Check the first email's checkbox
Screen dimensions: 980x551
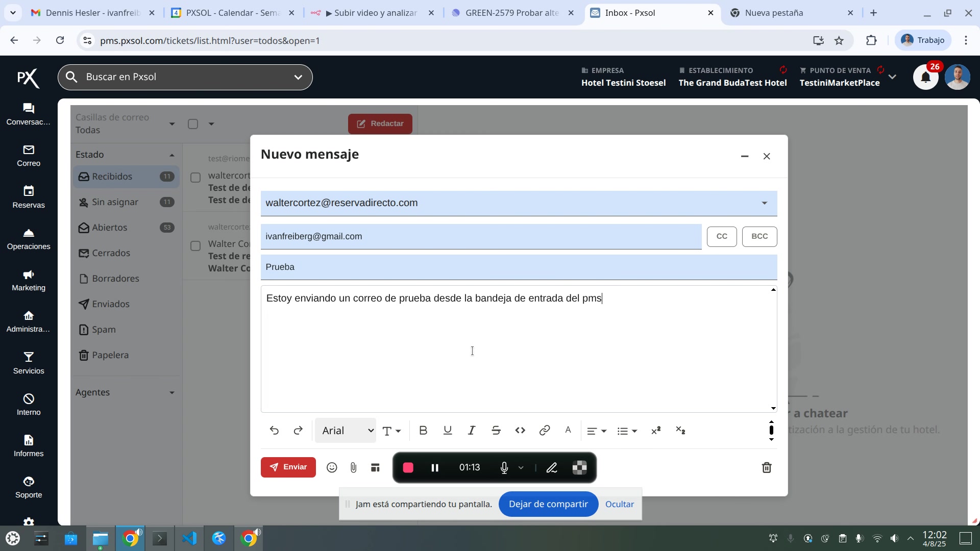coord(195,178)
